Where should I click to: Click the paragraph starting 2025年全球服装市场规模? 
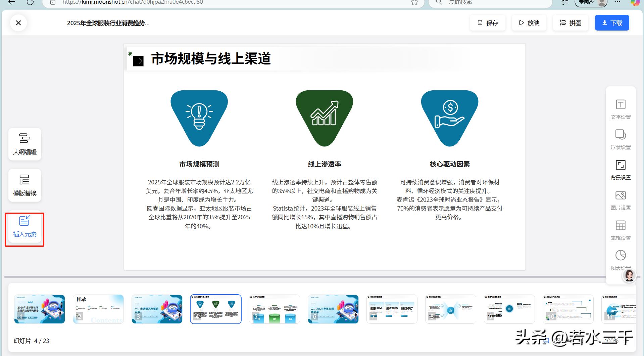[199, 204]
